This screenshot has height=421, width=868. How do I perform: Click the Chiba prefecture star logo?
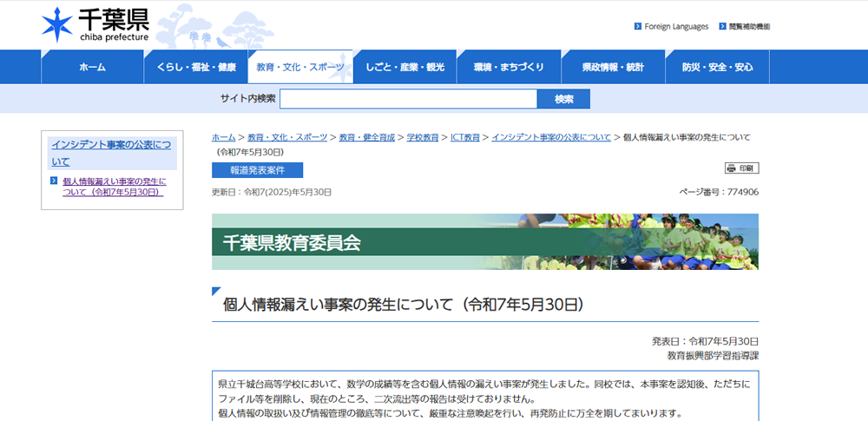click(57, 24)
